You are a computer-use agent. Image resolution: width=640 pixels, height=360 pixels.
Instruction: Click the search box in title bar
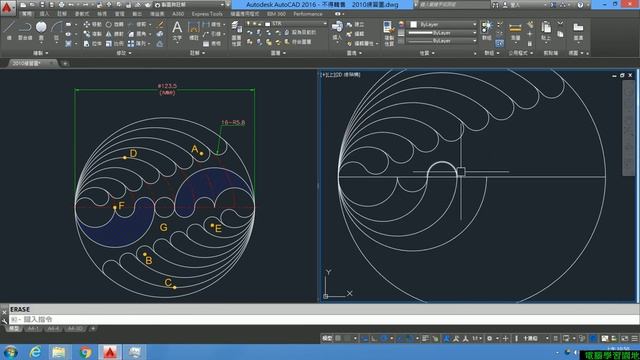click(453, 5)
